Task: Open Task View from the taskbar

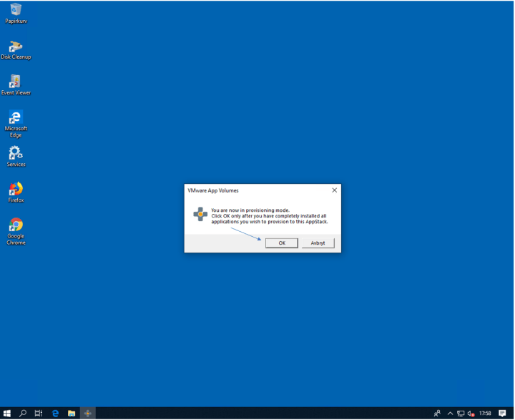Action: click(x=39, y=414)
